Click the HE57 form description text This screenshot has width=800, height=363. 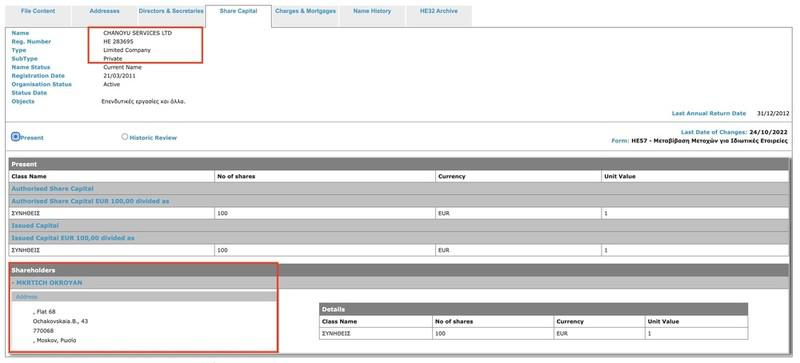(x=710, y=140)
